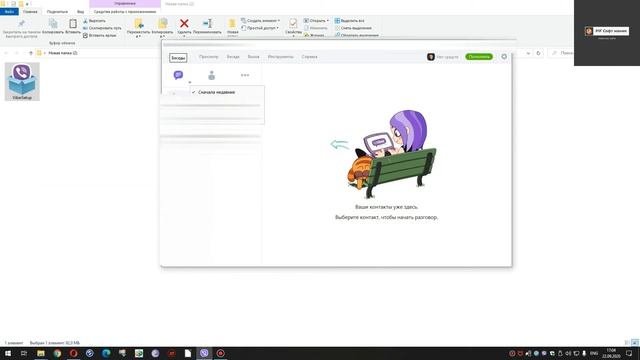
Task: Open the Беседа menu in Viber
Action: (x=233, y=57)
